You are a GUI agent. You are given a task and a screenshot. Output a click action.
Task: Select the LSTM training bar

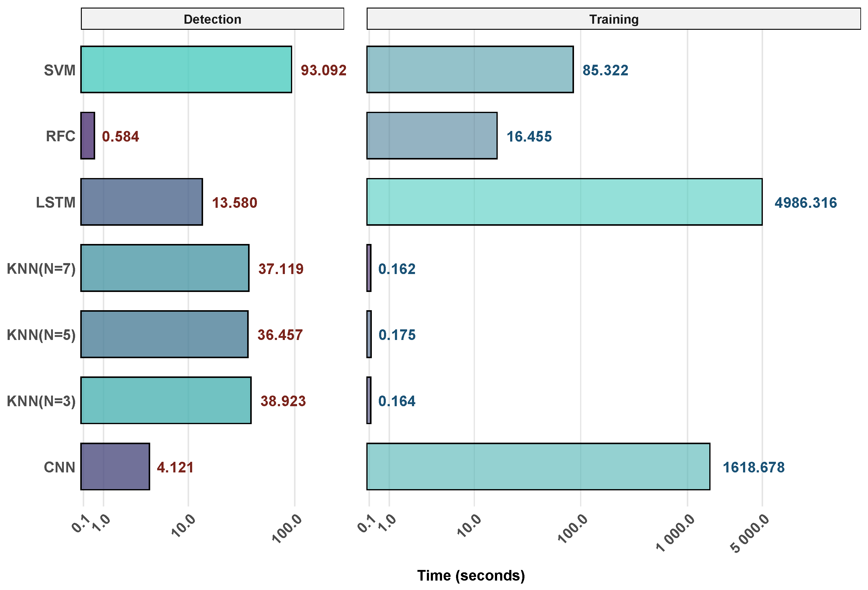tap(564, 201)
